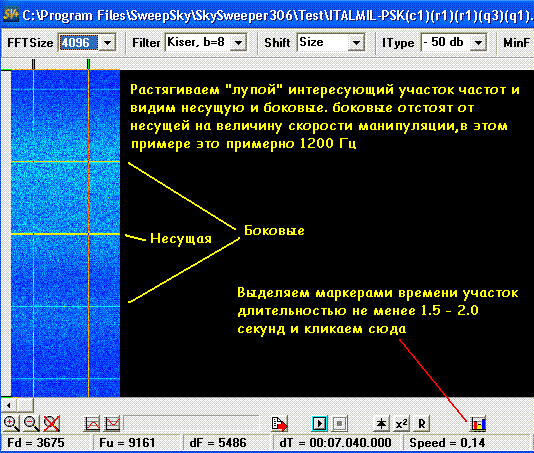
Task: Click the first spectrum curve icon
Action: pos(92,424)
